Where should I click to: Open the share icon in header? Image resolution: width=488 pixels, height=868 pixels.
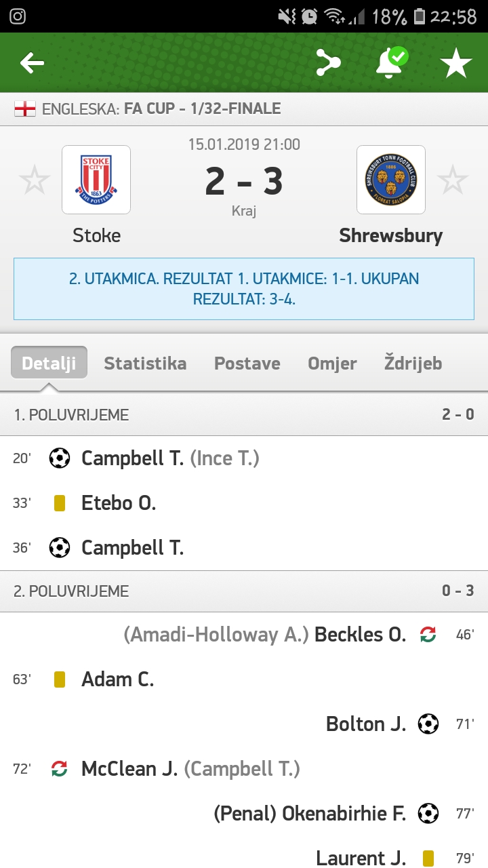[329, 63]
